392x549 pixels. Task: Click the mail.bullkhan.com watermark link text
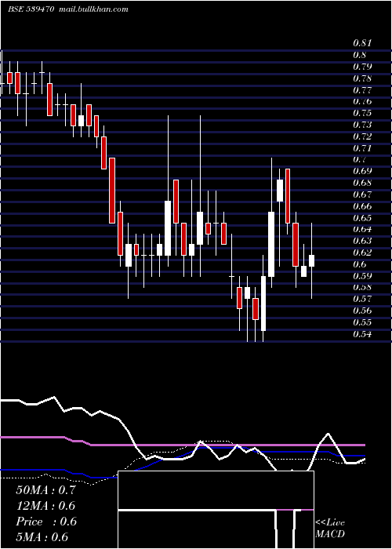(94, 9)
